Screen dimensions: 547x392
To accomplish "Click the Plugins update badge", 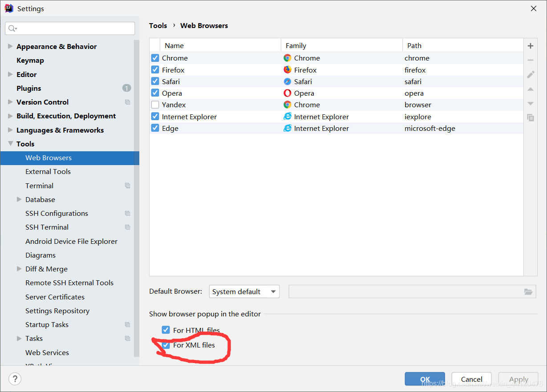I will [x=127, y=88].
